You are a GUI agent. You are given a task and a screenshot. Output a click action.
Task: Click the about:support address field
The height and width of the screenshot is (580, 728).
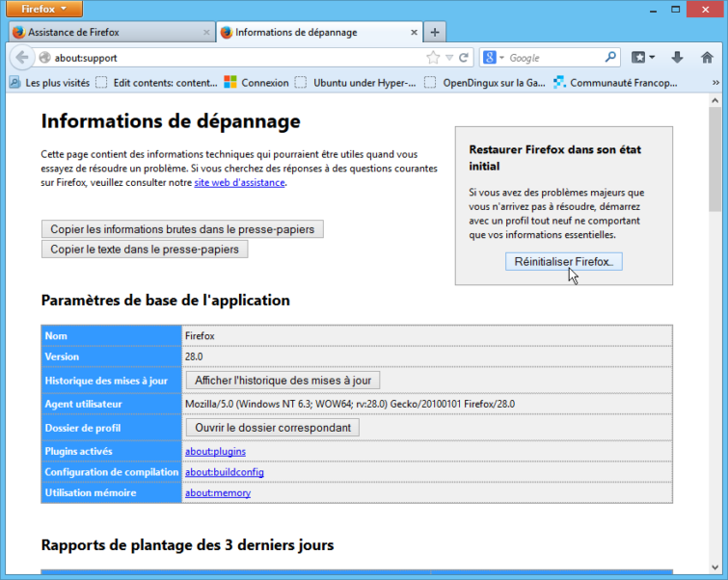(232, 58)
